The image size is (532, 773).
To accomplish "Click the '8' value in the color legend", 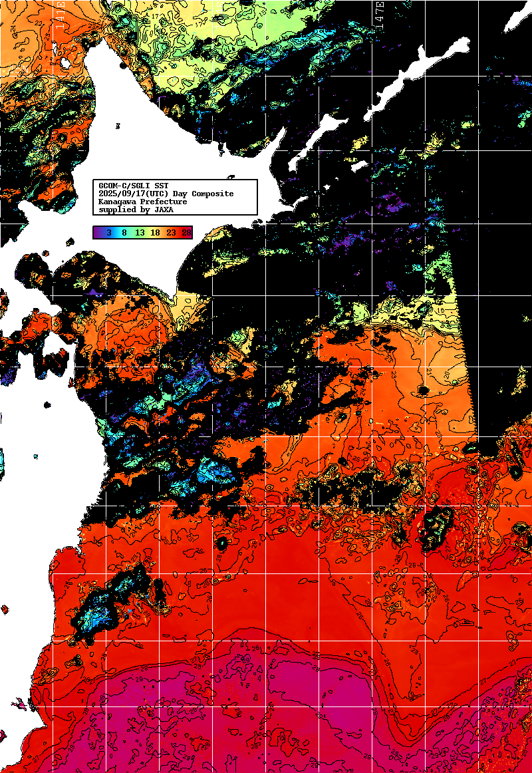I will coord(124,232).
